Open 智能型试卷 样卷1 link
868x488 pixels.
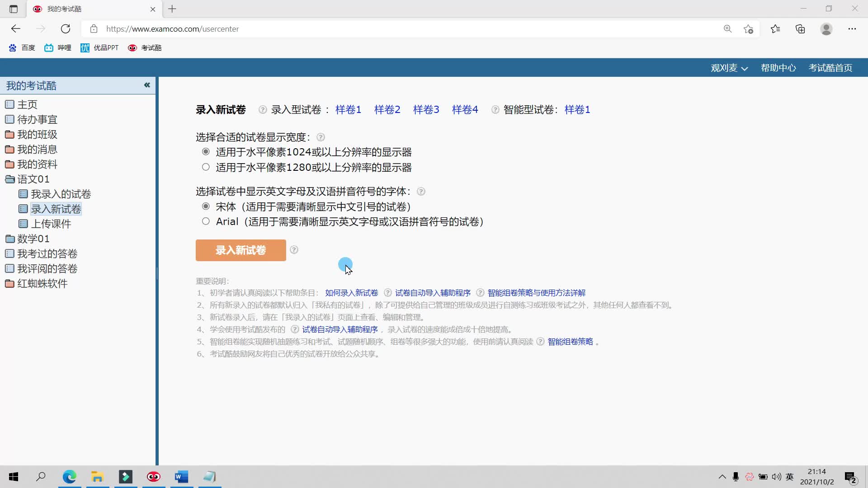[577, 110]
